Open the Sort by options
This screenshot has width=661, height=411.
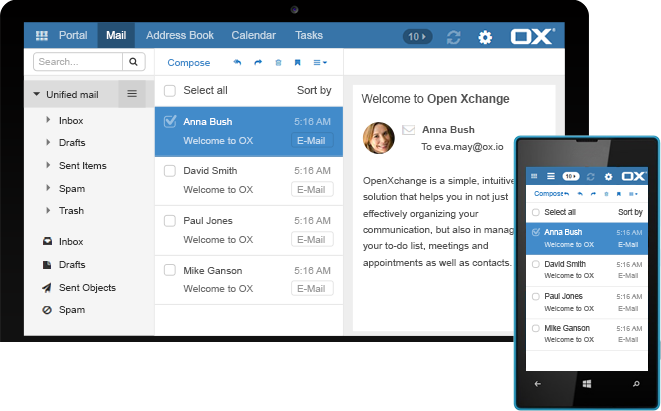[x=314, y=90]
